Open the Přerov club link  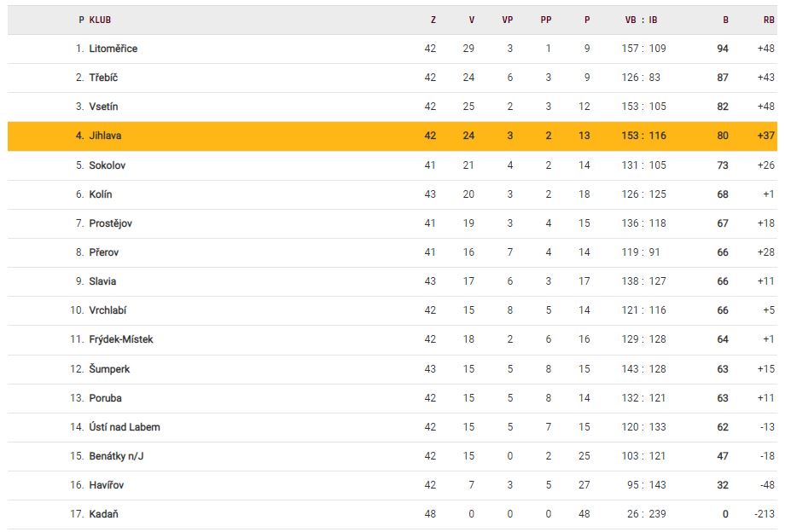[x=103, y=252]
